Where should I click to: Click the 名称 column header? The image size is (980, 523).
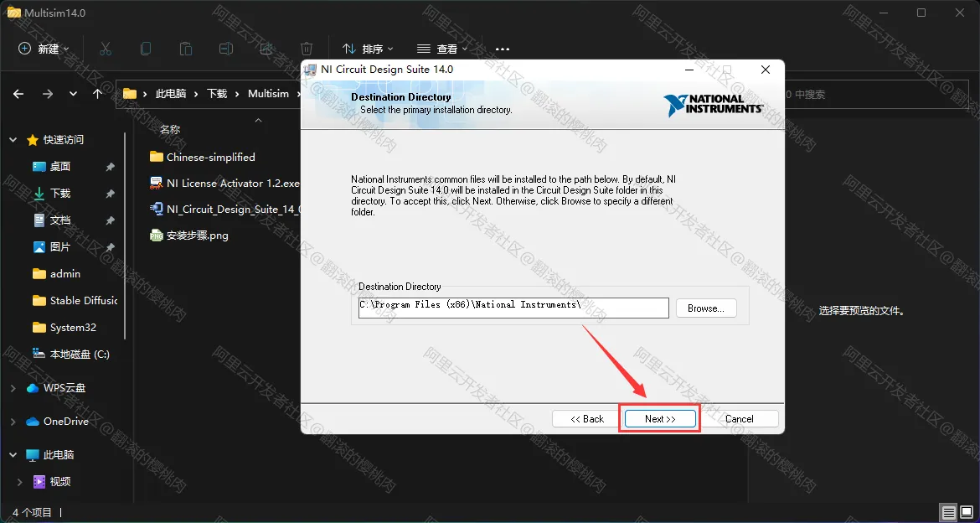(170, 130)
